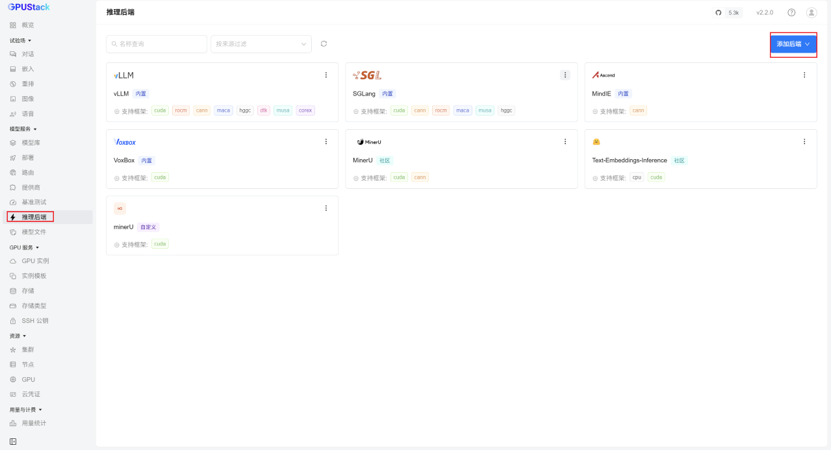Image resolution: width=831 pixels, height=450 pixels.
Task: Open the GitHub star count link
Action: coord(728,13)
